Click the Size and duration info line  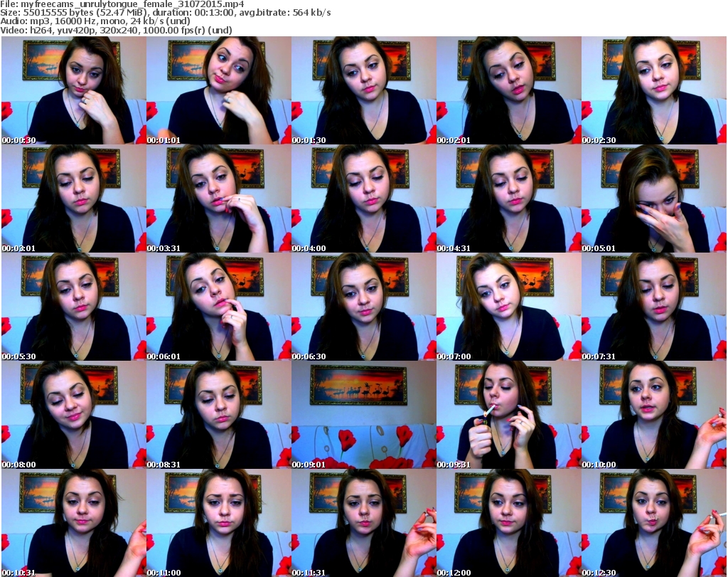tap(165, 13)
